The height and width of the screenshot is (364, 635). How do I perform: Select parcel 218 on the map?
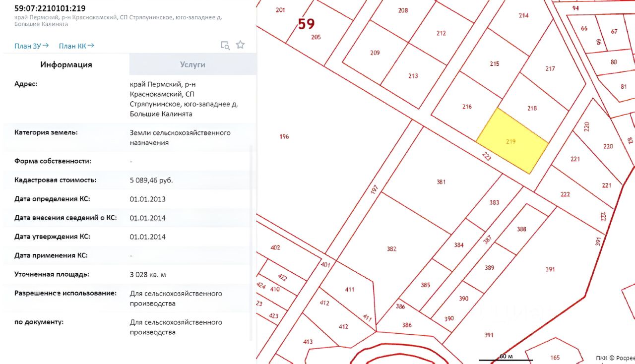click(x=532, y=108)
